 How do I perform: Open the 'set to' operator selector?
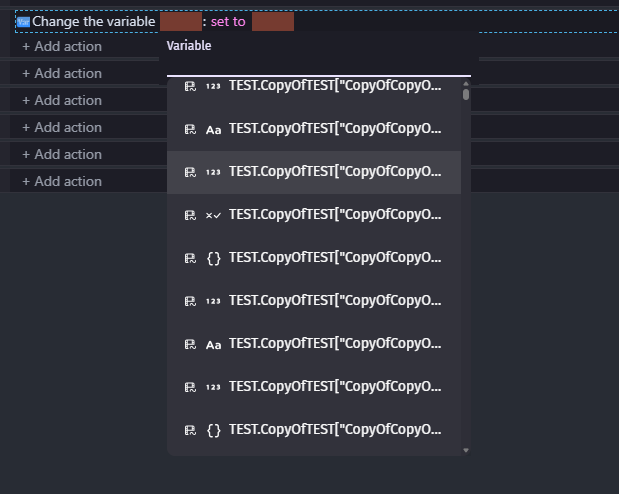pyautogui.click(x=228, y=22)
